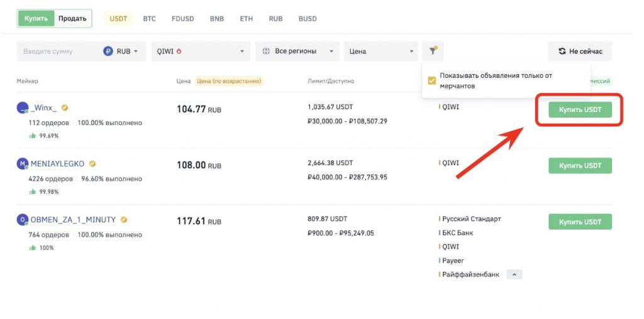Open the OBMEN_ZA_1_MINUTY maker profile
Screen dimensions: 644x319
tap(73, 219)
